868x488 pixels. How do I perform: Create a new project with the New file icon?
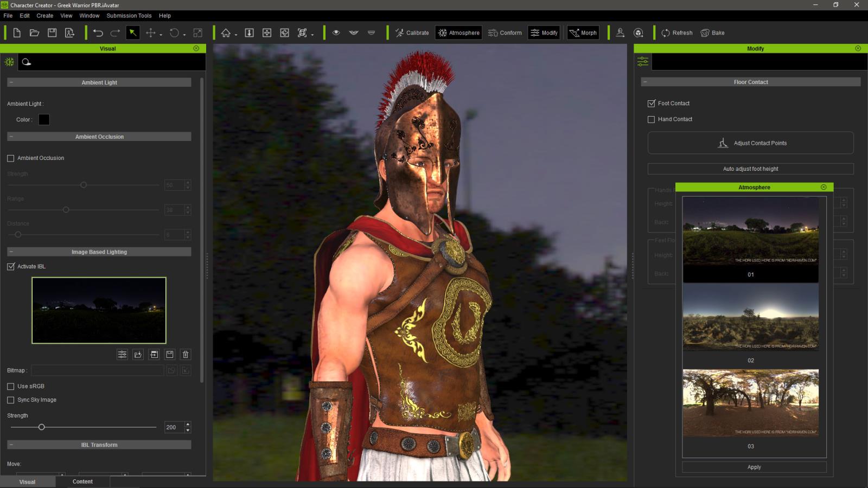[x=17, y=33]
